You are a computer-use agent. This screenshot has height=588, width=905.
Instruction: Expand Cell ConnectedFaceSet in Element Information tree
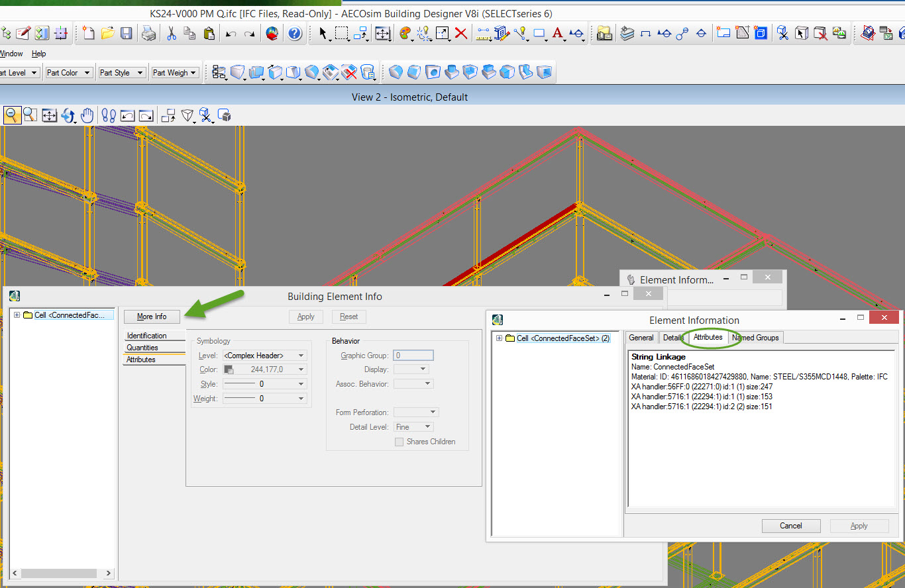[x=499, y=338]
